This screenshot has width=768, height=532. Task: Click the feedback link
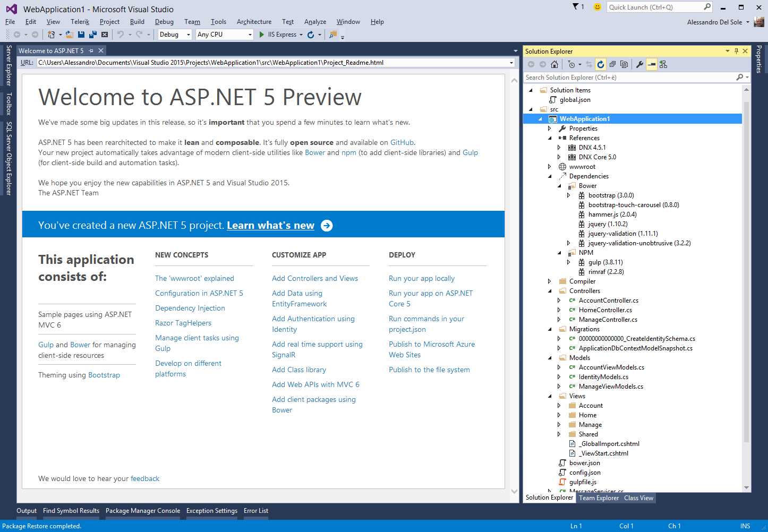[145, 478]
